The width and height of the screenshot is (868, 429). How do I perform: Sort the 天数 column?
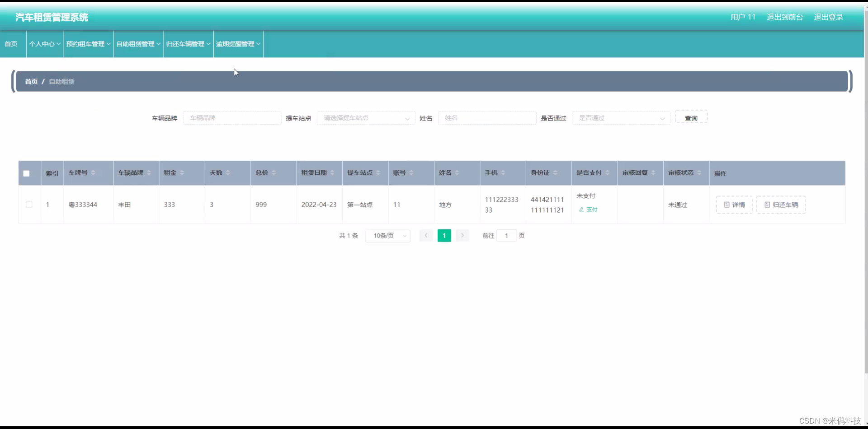(x=228, y=173)
